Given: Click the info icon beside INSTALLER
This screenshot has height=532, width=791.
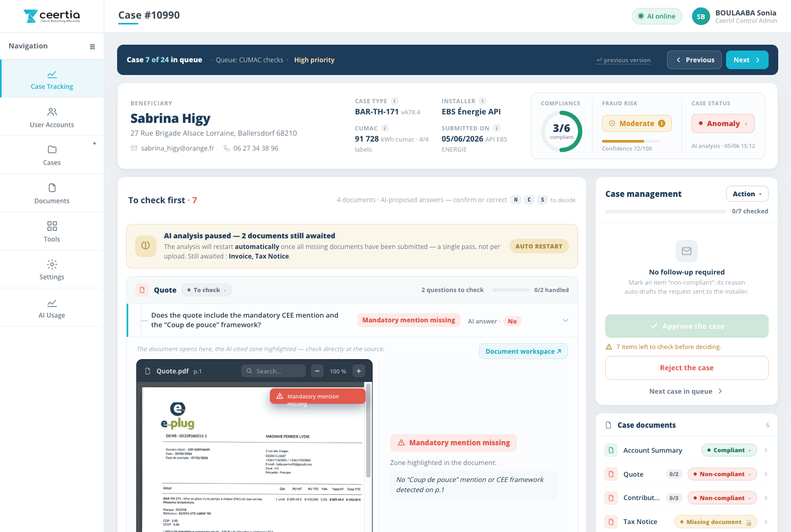Looking at the screenshot, I should point(482,101).
